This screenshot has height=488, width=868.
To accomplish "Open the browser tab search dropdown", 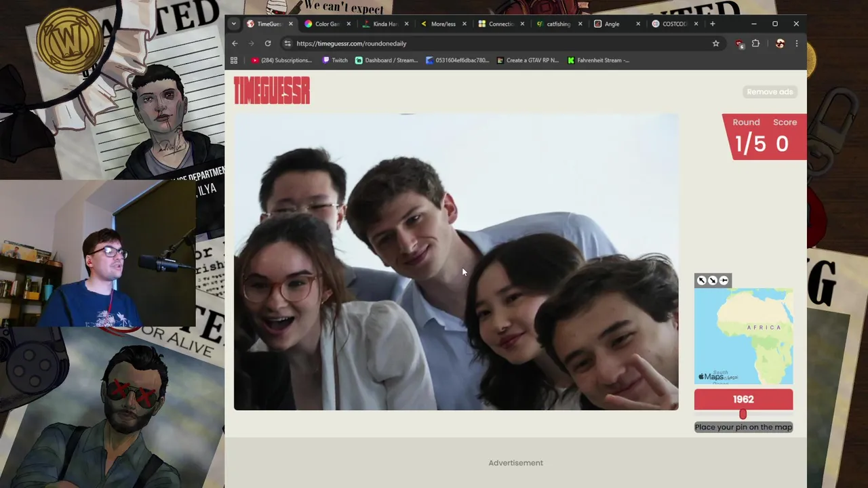I will 234,24.
